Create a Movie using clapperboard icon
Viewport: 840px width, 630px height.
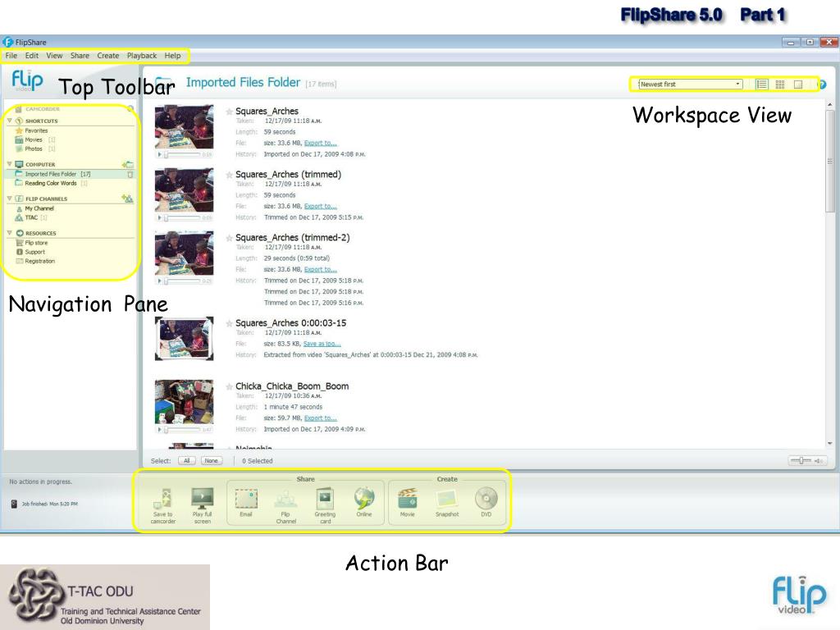408,498
